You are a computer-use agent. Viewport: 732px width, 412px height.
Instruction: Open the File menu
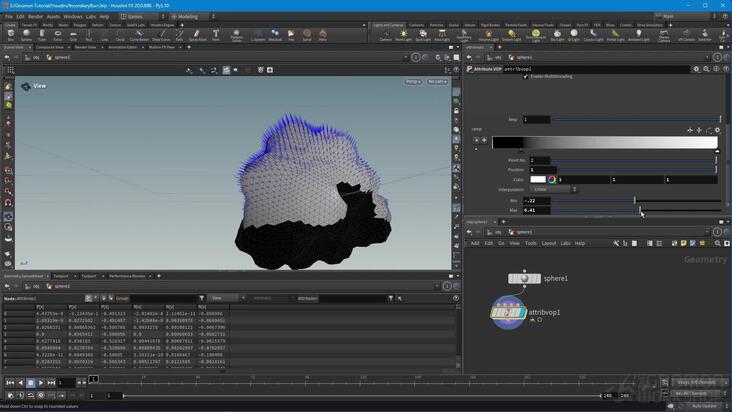[9, 16]
